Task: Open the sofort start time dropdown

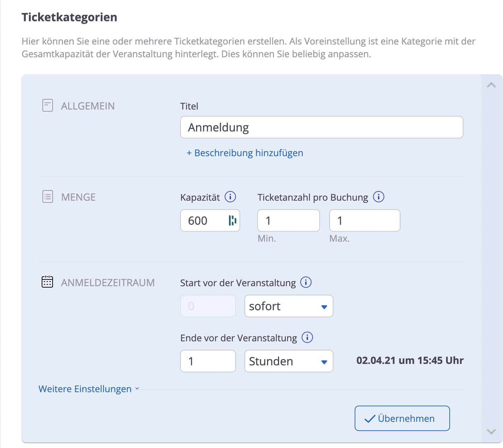Action: [x=289, y=306]
